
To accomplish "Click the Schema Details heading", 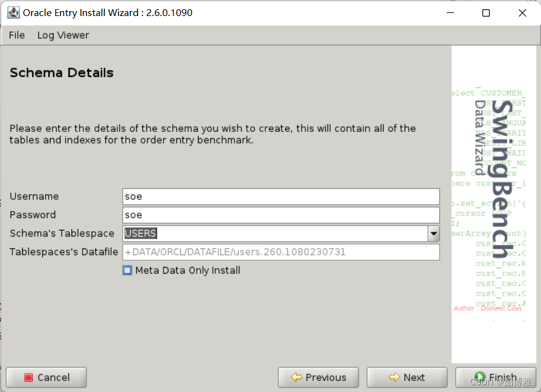I will pos(62,73).
